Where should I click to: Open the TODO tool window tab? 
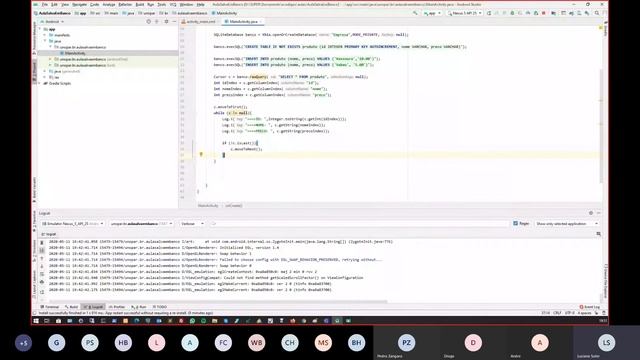160,307
